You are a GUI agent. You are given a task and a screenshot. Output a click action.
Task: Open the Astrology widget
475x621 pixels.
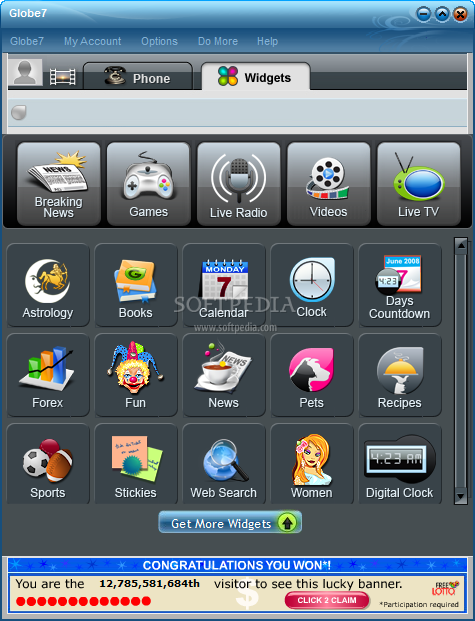point(48,285)
